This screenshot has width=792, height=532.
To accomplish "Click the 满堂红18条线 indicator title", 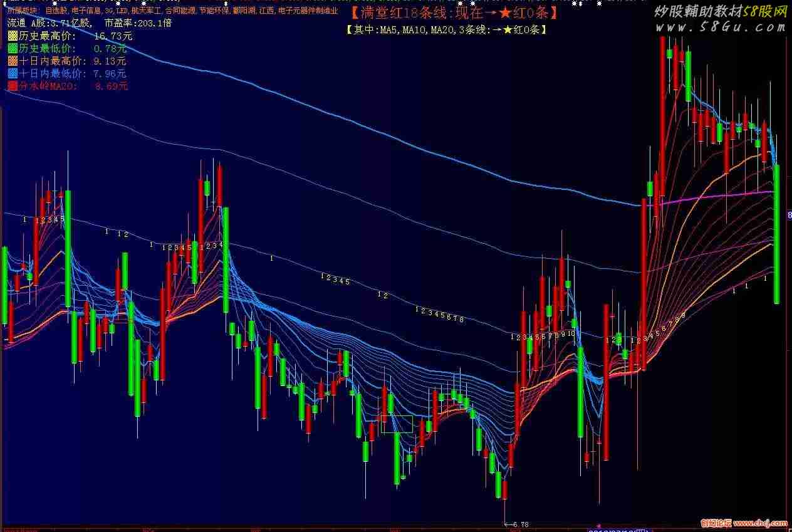I will click(452, 12).
